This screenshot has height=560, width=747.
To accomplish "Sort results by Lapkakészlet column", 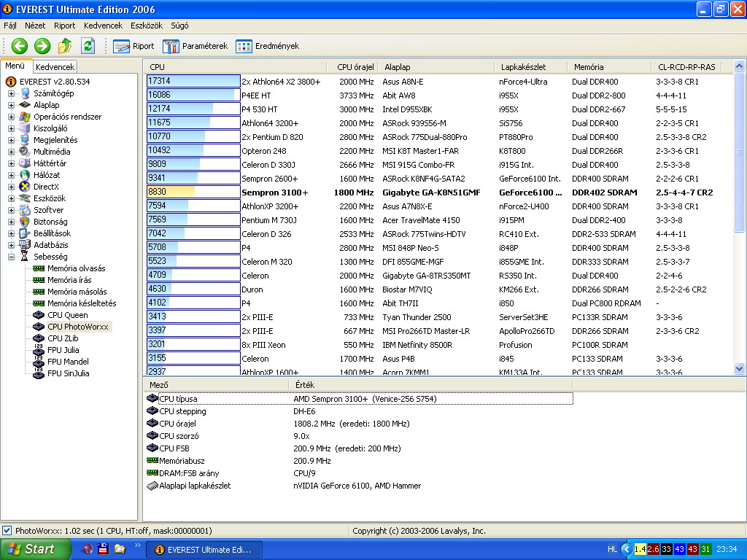I will pyautogui.click(x=531, y=67).
